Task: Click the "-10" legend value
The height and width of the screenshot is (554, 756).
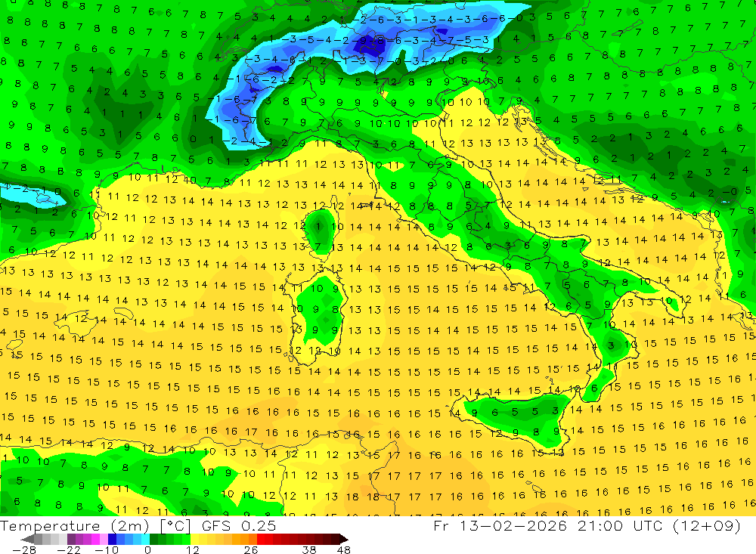Action: tap(107, 549)
